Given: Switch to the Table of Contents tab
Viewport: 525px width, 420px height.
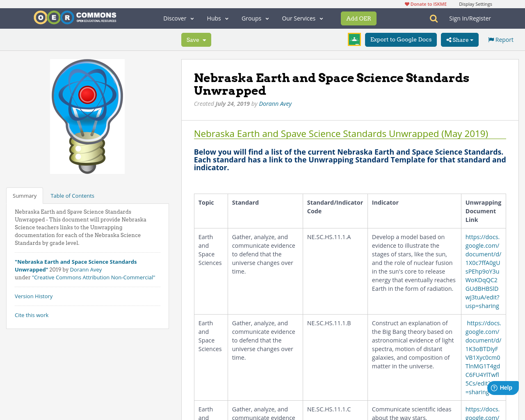Looking at the screenshot, I should point(72,195).
